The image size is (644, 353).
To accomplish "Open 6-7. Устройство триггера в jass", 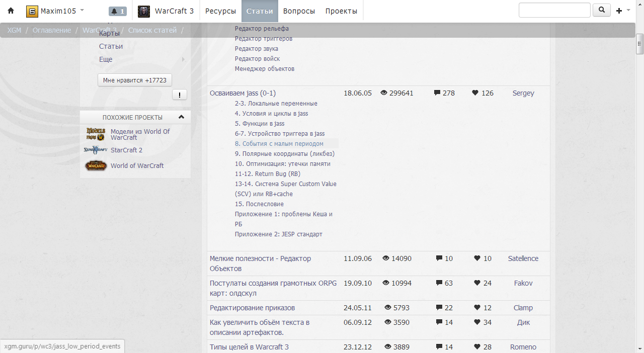I will 280,134.
